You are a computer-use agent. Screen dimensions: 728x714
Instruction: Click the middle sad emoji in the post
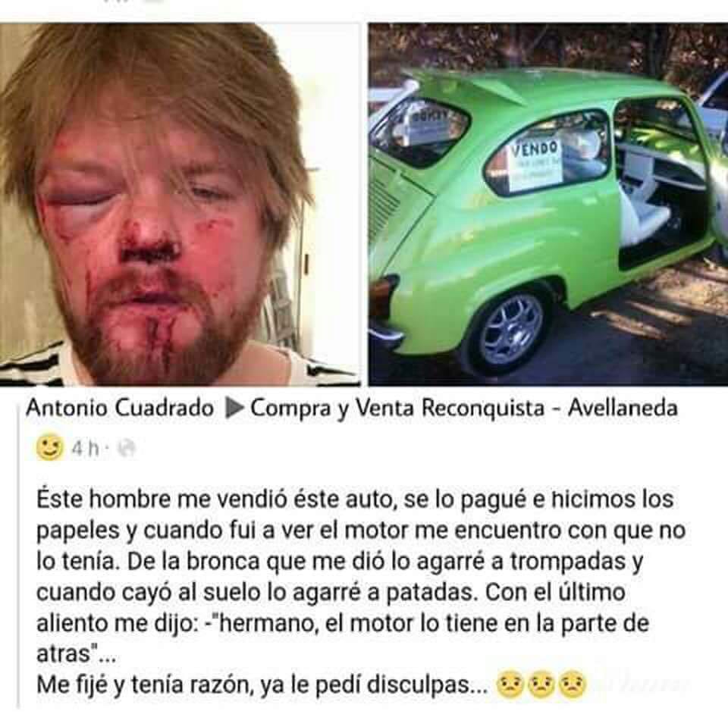(541, 684)
